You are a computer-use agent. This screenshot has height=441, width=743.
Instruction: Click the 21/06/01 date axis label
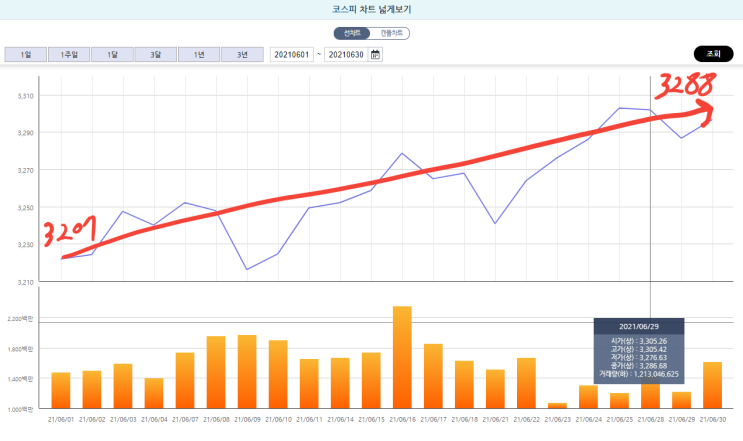click(x=61, y=420)
